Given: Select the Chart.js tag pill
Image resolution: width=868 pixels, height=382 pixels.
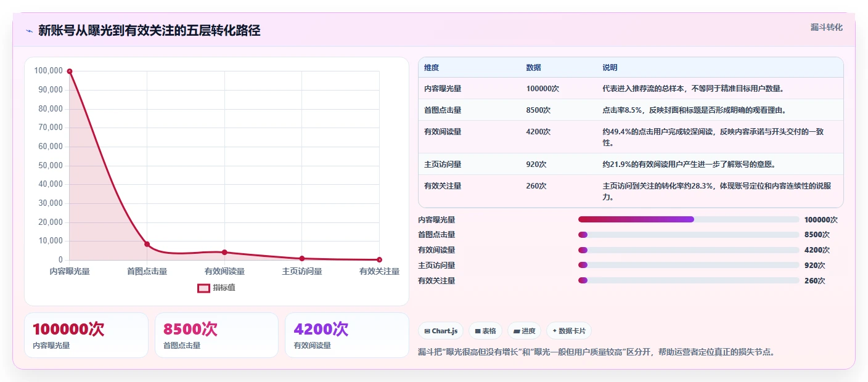Looking at the screenshot, I should coord(441,331).
